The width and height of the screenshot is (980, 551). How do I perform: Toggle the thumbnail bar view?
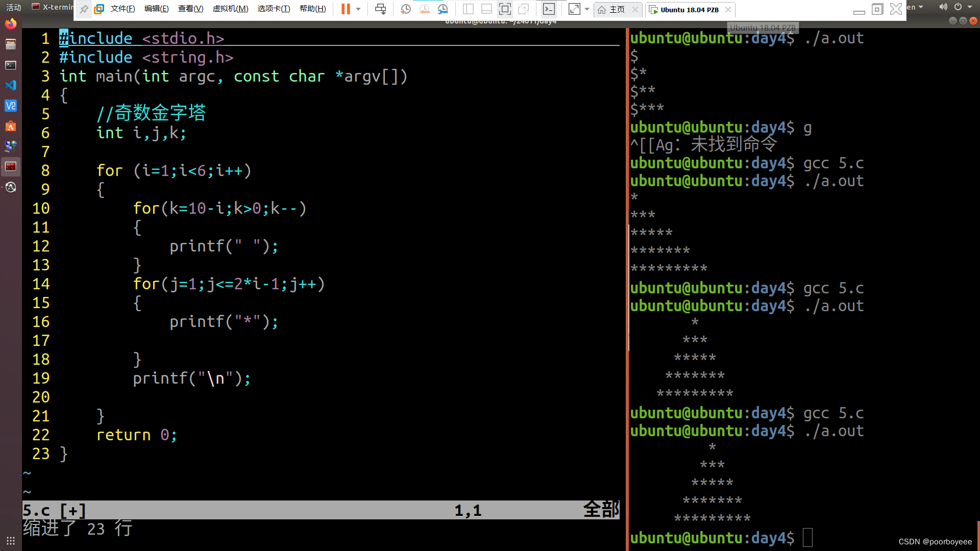[x=486, y=9]
